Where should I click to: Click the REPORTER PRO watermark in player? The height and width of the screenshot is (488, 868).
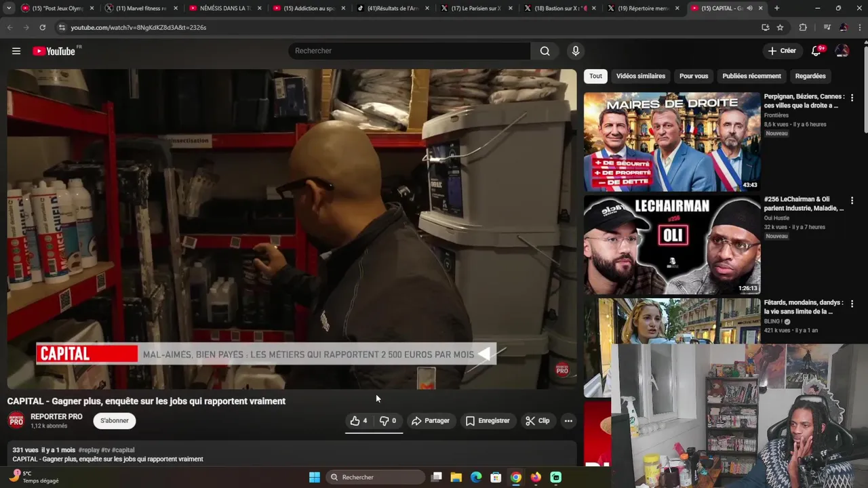pyautogui.click(x=562, y=369)
